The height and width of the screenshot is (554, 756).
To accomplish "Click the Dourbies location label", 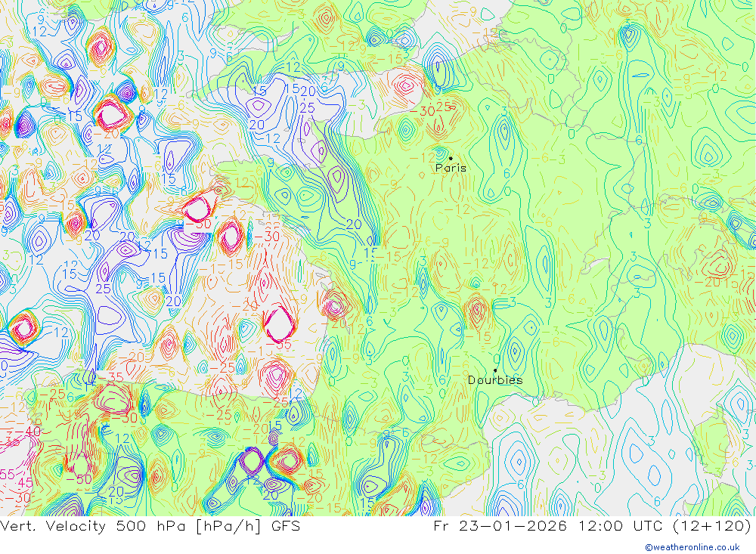I will point(495,380).
